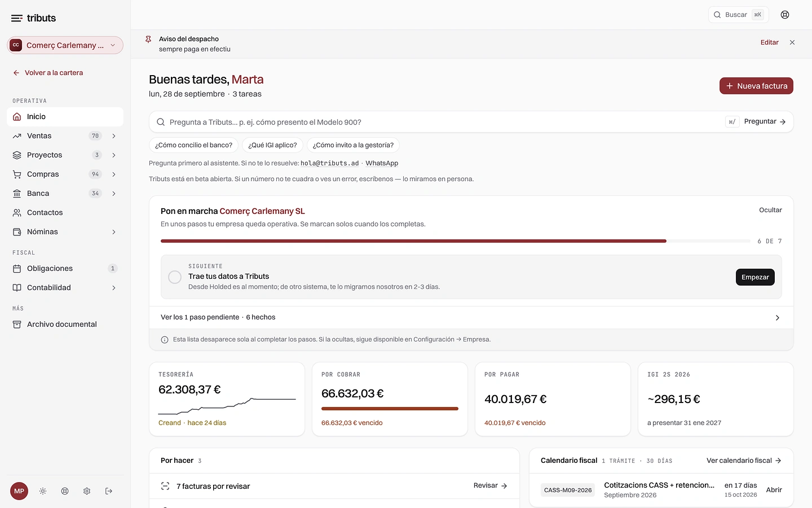Open the MP user avatar
Screen dimensions: 812x508
19,491
